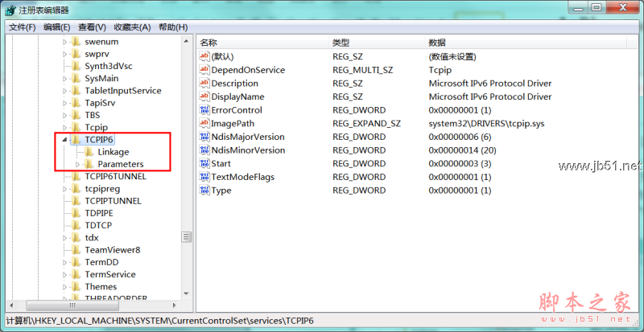Click the DependOnService value icon
Image resolution: width=644 pixels, height=332 pixels.
(x=204, y=70)
